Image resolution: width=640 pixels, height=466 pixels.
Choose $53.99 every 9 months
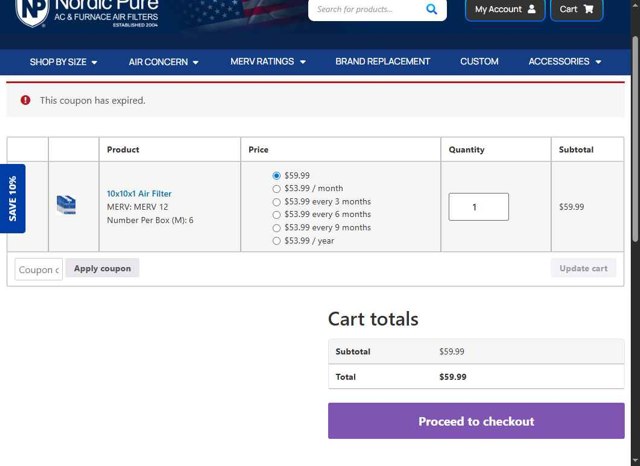pos(276,228)
